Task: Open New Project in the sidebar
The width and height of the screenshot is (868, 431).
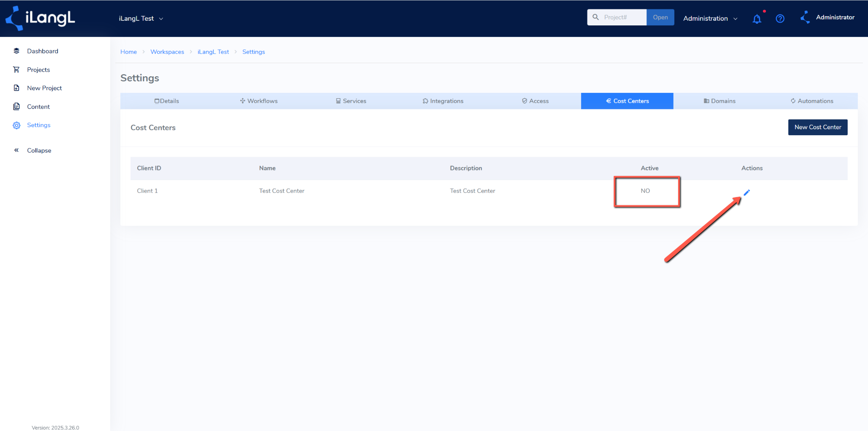Action: pos(45,88)
